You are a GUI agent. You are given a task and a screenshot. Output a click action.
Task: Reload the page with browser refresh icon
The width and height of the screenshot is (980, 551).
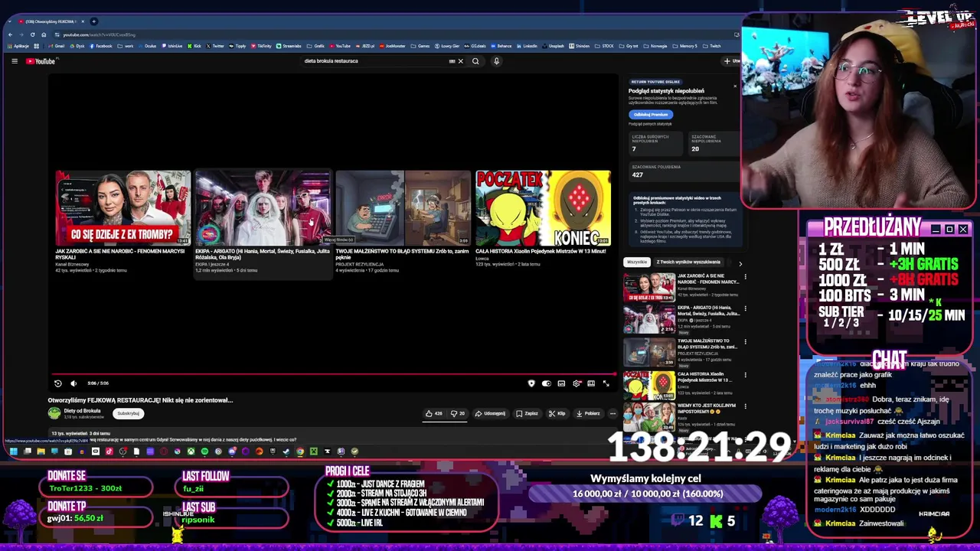[x=32, y=34]
